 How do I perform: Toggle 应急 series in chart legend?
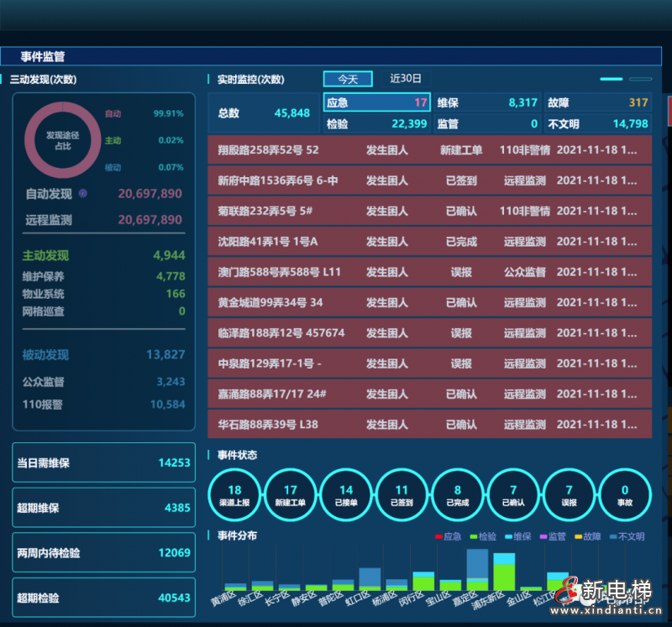click(x=448, y=536)
